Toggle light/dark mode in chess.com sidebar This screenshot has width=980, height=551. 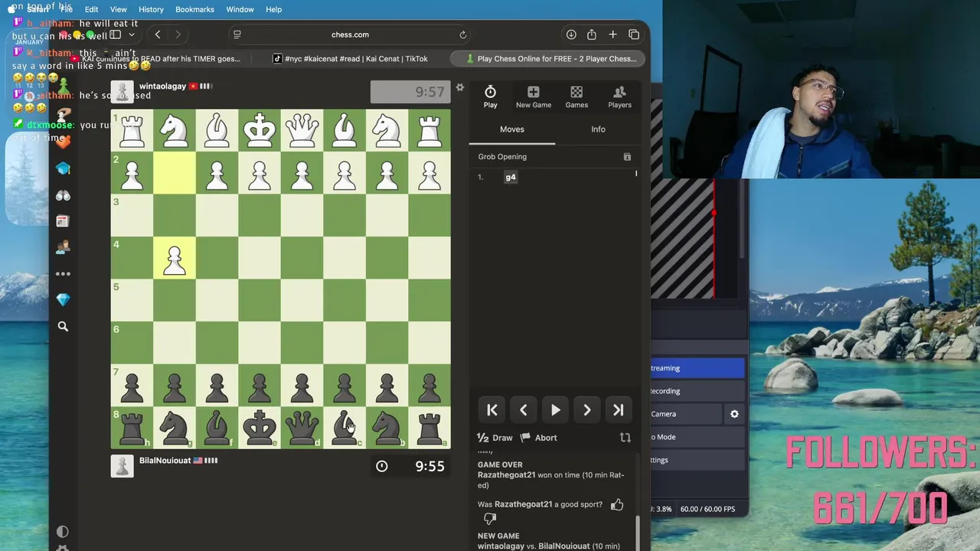coord(62,531)
